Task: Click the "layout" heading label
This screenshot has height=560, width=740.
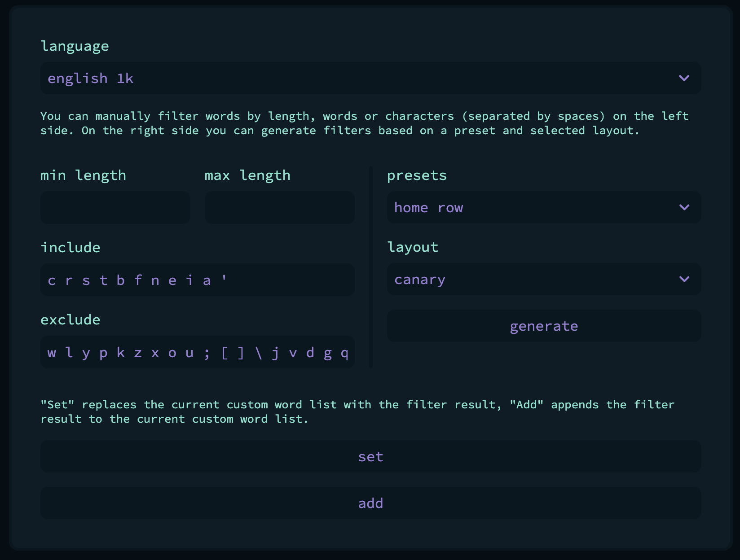Action: click(413, 247)
